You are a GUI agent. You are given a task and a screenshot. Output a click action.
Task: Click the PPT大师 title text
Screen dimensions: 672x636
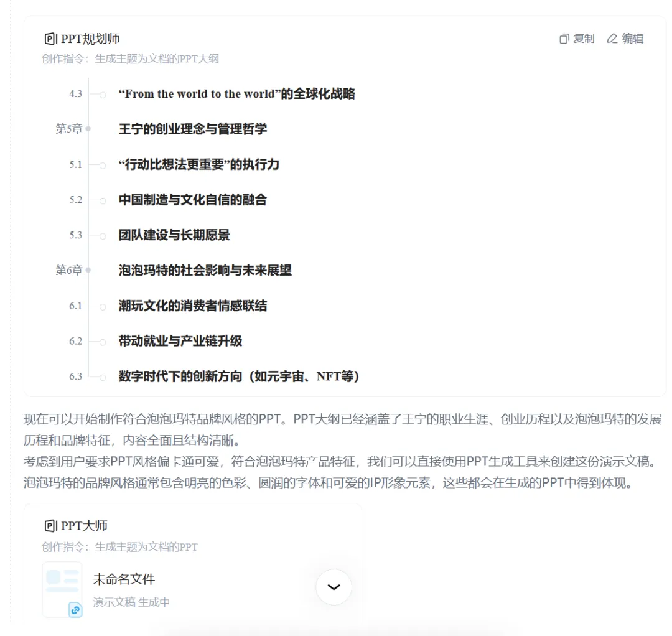[x=84, y=526]
